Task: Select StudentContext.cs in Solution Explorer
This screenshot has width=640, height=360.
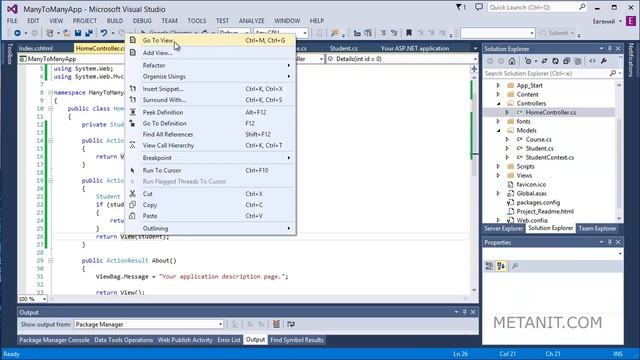Action: tap(549, 157)
